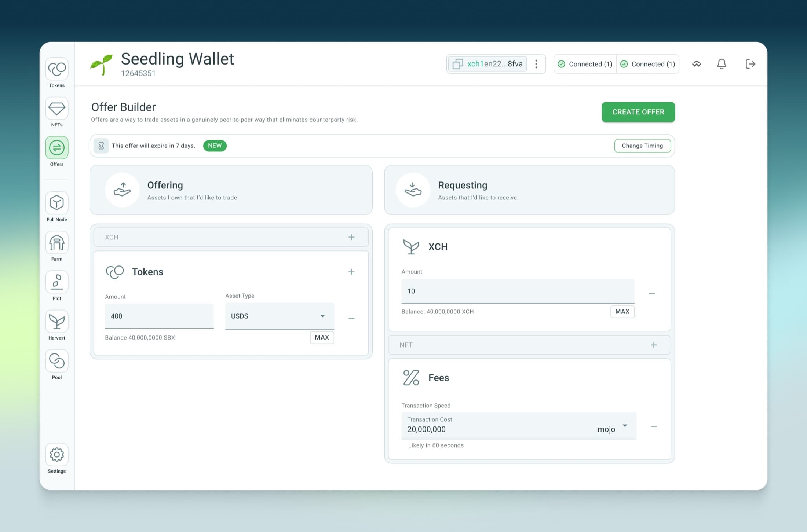Click the first Connected (1) status

(x=585, y=64)
